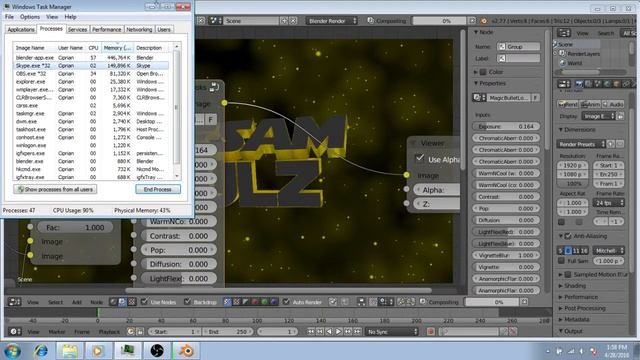Cancel the node editor's Compositing 0% job
The height and width of the screenshot is (360, 640).
[524, 302]
